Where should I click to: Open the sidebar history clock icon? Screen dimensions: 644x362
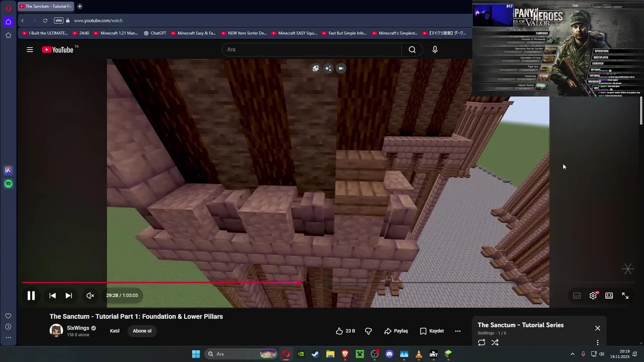point(8,327)
